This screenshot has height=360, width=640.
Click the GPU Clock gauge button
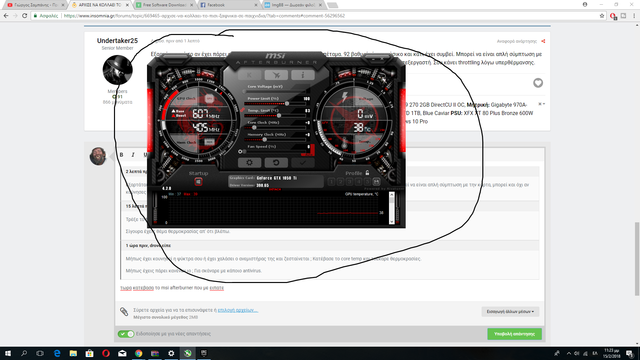click(x=209, y=98)
